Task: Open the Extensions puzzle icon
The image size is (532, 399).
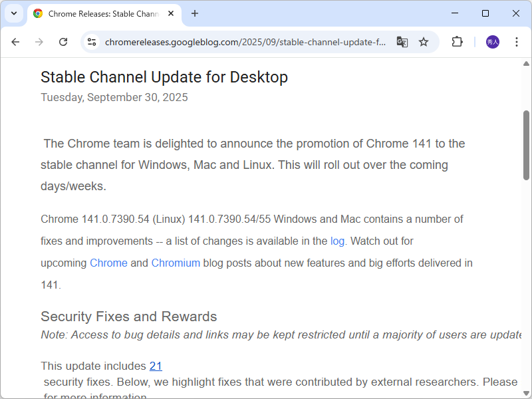Action: [457, 42]
